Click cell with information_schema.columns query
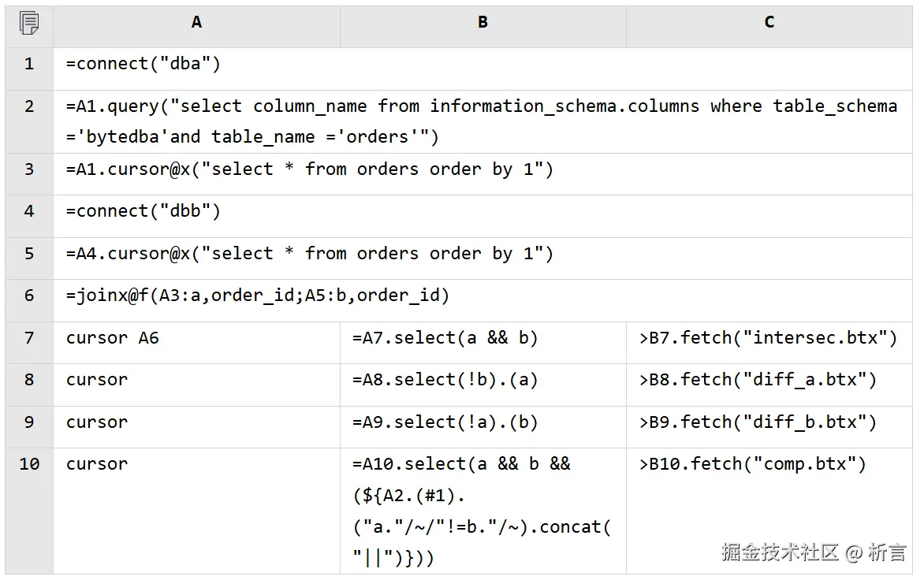This screenshot has width=924, height=580. click(481, 121)
